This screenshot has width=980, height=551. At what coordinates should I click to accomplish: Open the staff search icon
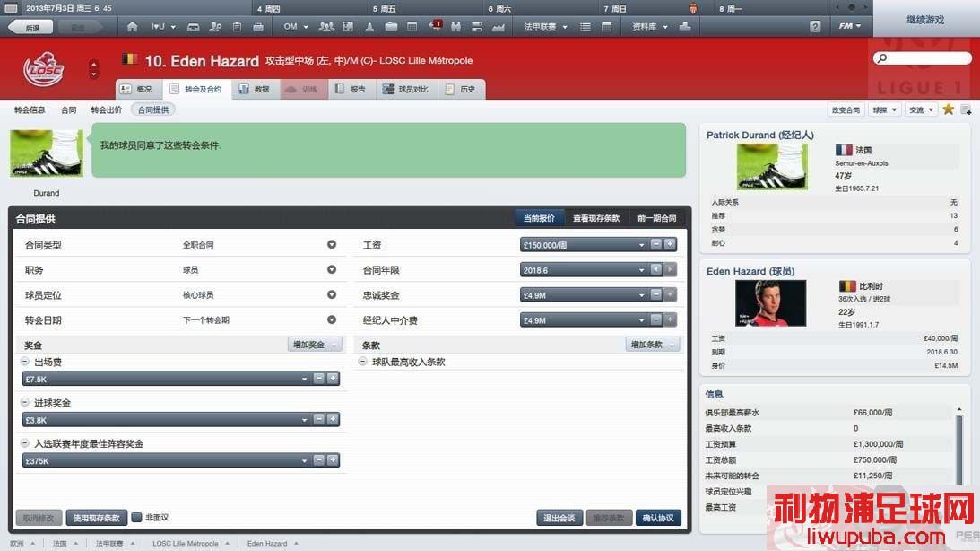[215, 27]
